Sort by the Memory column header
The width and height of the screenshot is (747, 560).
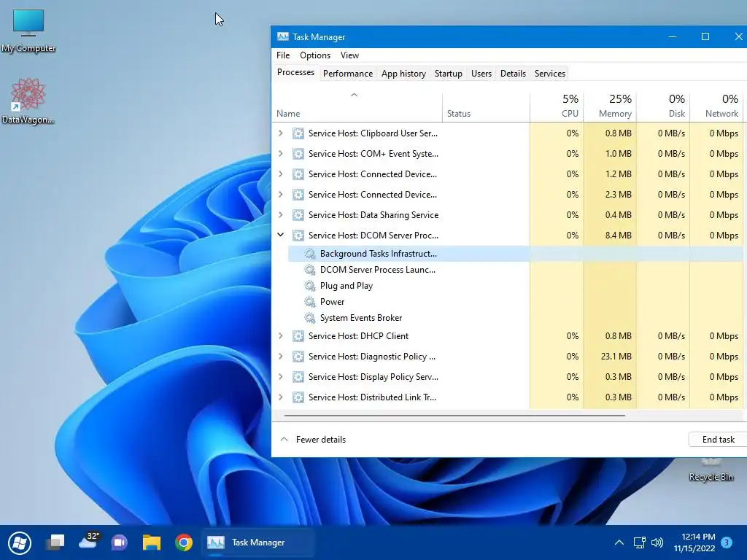pos(610,106)
